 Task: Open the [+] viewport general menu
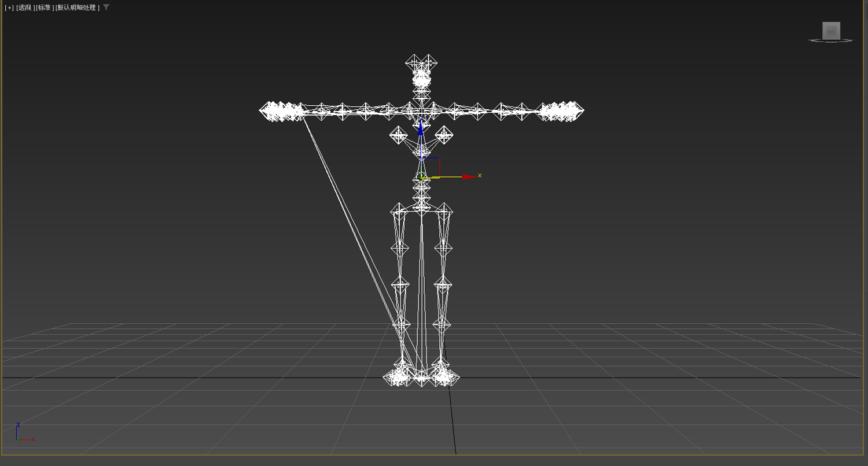(x=9, y=8)
